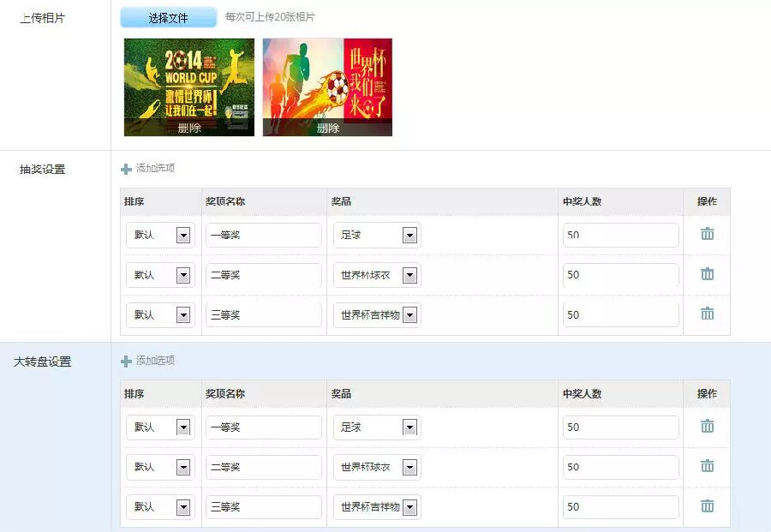Delete 三等奖 row in 大转盘设置 table

pyautogui.click(x=707, y=505)
